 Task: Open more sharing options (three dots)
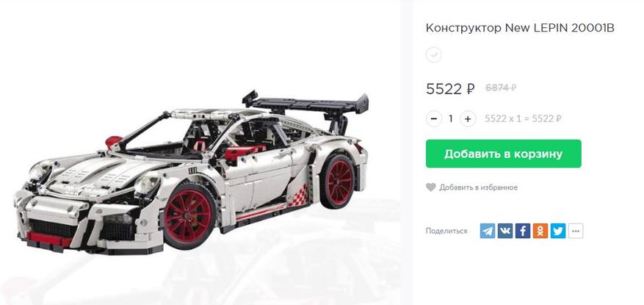[576, 231]
